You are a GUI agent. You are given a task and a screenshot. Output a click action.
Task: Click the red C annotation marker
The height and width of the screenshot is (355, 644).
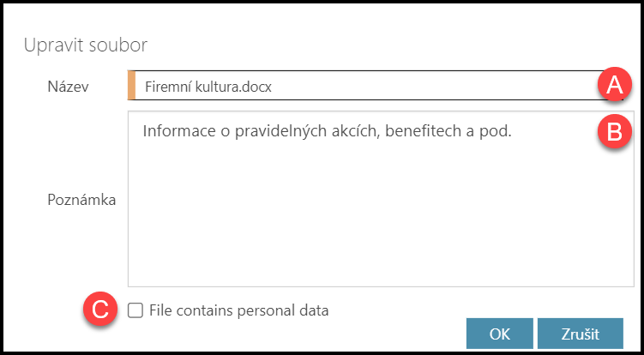pos(100,310)
